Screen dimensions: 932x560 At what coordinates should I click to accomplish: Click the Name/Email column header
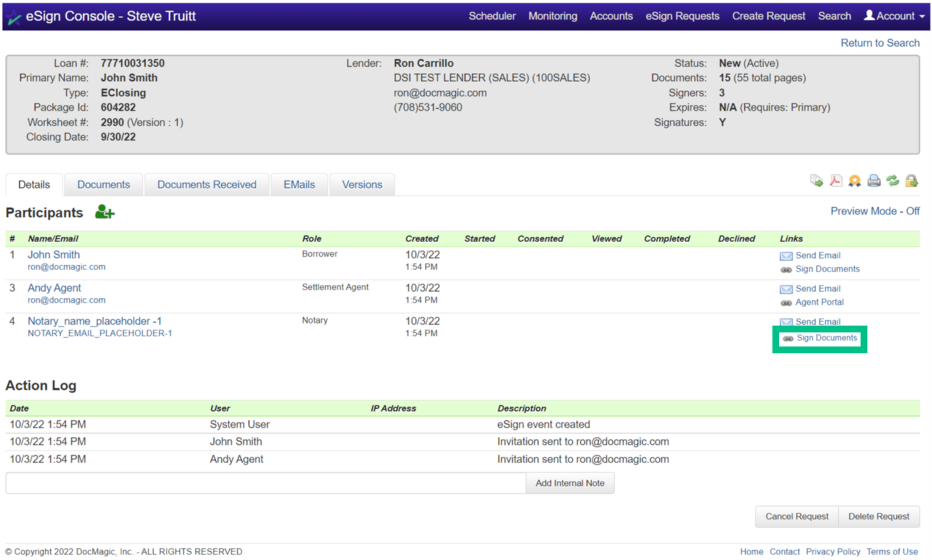pyautogui.click(x=53, y=238)
